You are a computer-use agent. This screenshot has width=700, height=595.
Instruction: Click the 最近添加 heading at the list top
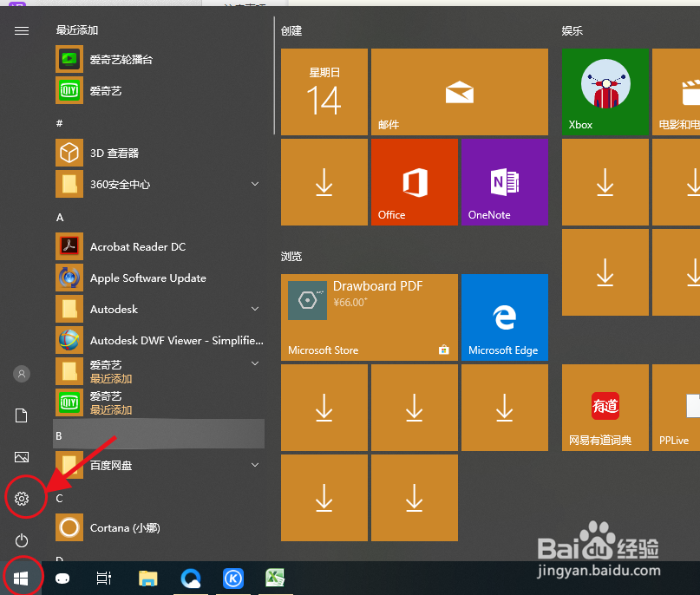pos(77,29)
